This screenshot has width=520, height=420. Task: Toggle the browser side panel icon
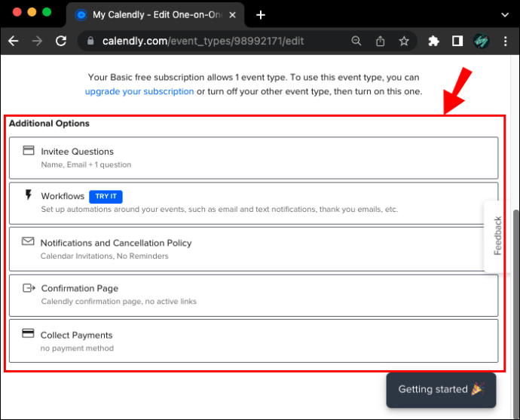(x=457, y=41)
